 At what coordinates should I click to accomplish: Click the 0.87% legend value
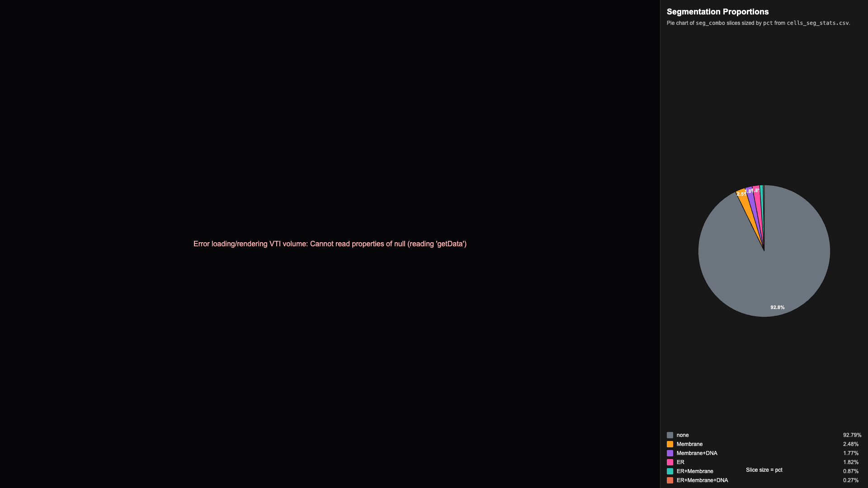(851, 471)
